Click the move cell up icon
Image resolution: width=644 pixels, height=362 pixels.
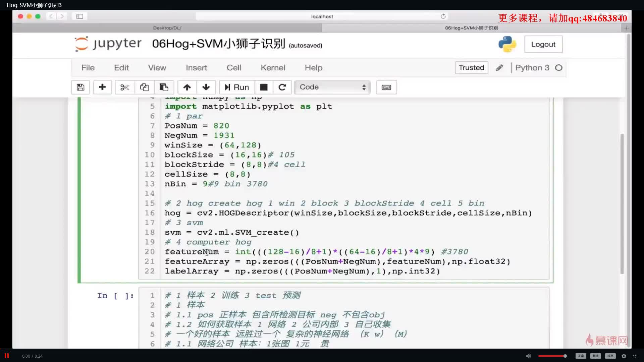click(x=186, y=86)
